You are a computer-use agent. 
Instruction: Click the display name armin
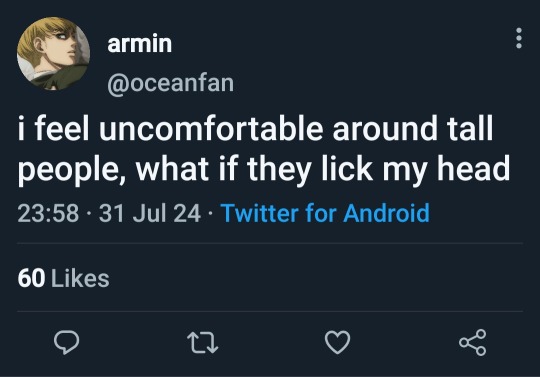(139, 43)
